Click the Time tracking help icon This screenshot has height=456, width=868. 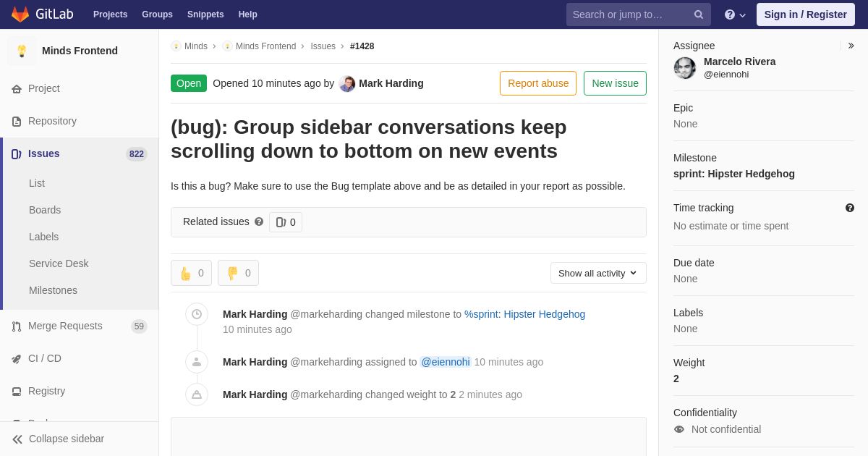(850, 208)
